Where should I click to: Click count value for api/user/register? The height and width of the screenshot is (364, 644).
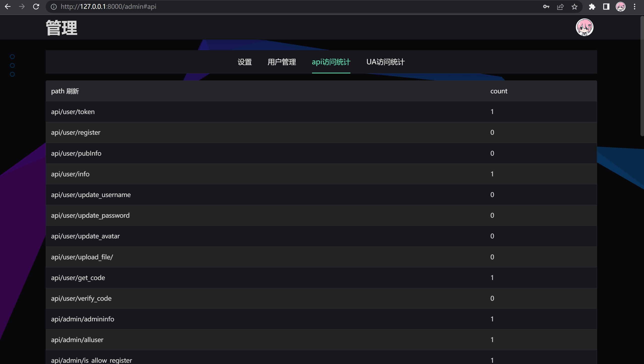tap(492, 132)
